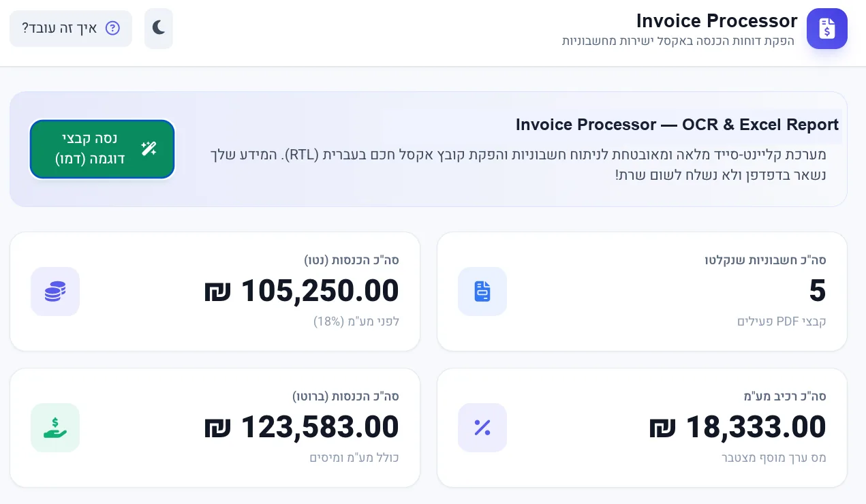Open the 'איך זה עובד?' help button

pyautogui.click(x=71, y=28)
